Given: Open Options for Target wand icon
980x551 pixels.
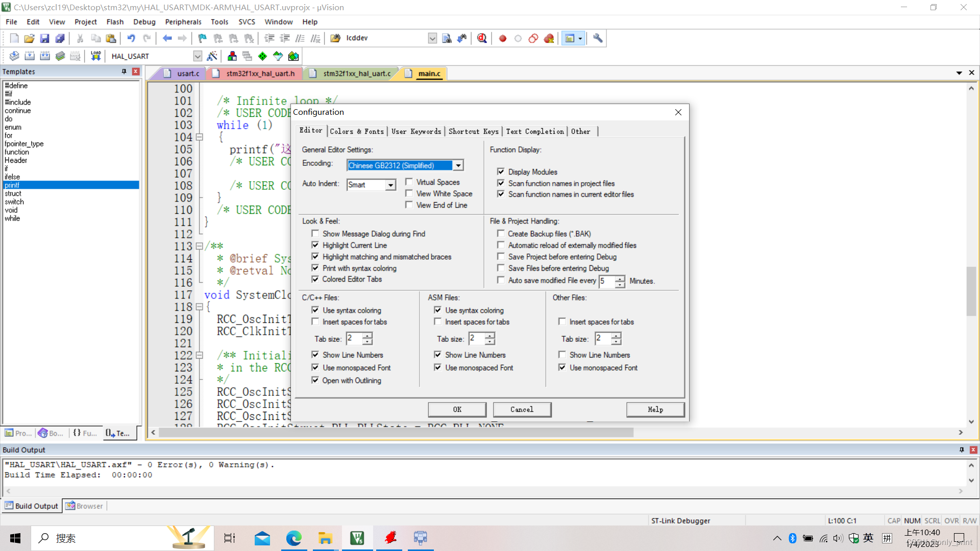Looking at the screenshot, I should pos(212,56).
